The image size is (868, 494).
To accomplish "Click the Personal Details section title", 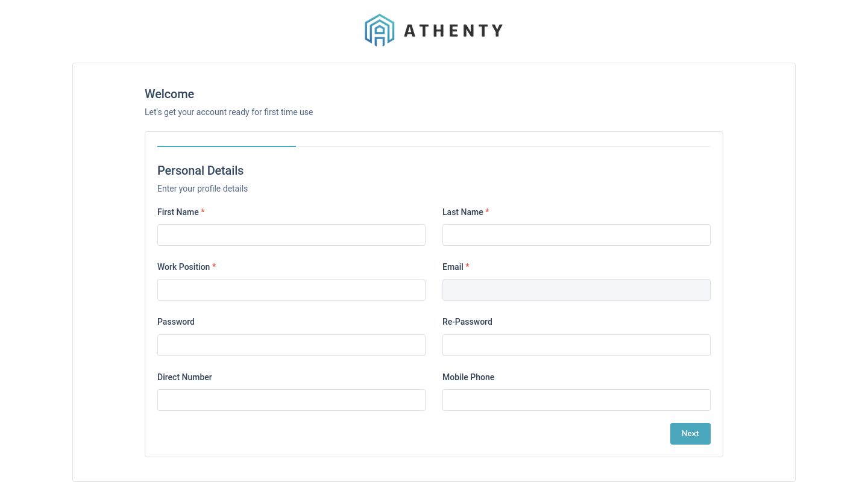I will [x=200, y=170].
